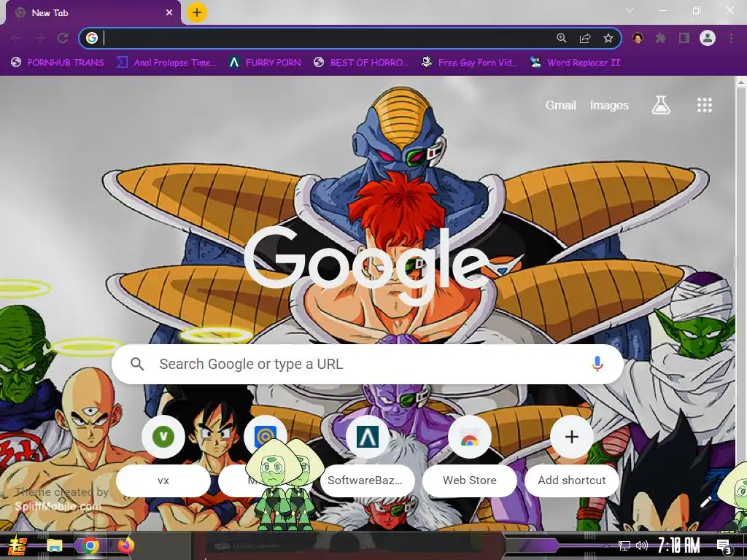Image resolution: width=747 pixels, height=560 pixels.
Task: Click into the Search Google or type a URL box
Action: (368, 365)
